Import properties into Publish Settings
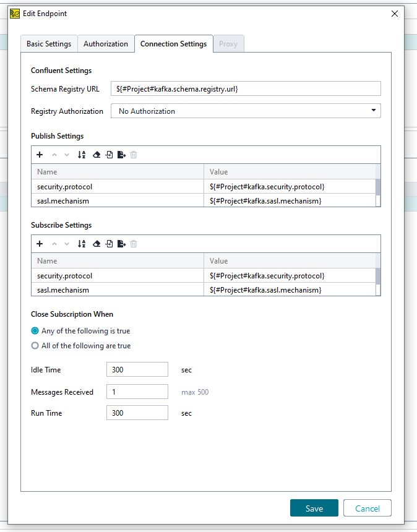417x532 pixels. [109, 155]
